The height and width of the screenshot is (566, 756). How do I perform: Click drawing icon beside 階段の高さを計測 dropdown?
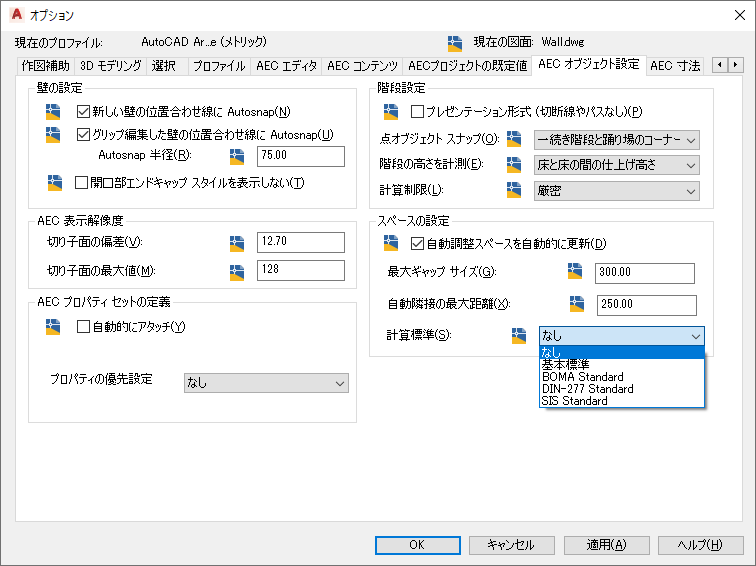tap(514, 165)
